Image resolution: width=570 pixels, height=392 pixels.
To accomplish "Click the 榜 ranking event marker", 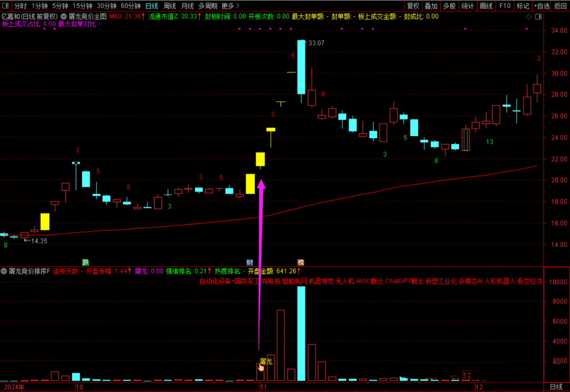I will [x=301, y=262].
